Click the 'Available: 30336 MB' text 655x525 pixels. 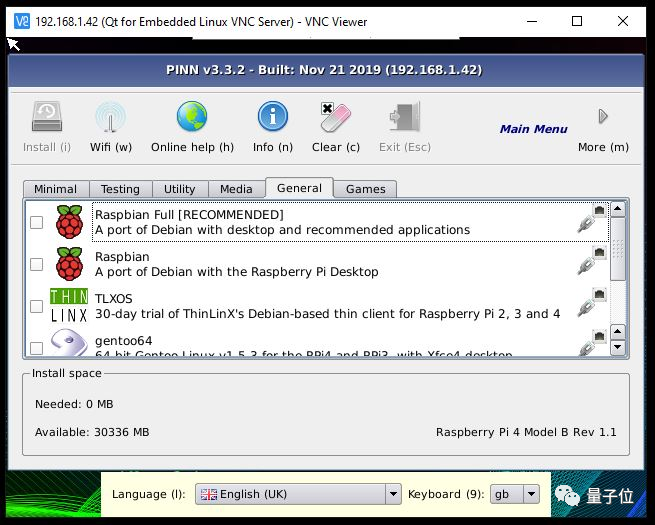coord(92,432)
